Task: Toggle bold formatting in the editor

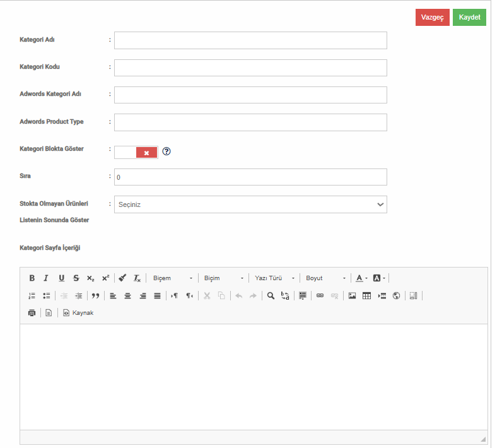Action: (x=32, y=278)
